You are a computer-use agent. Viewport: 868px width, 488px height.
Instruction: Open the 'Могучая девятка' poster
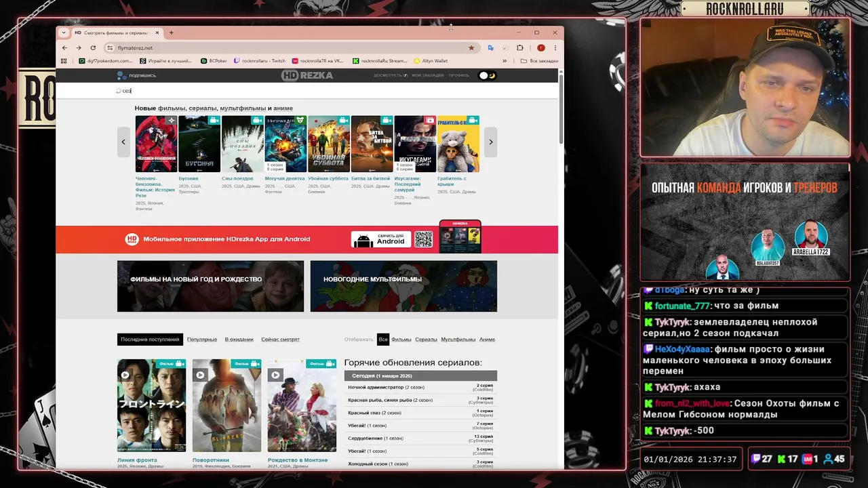[x=285, y=144]
